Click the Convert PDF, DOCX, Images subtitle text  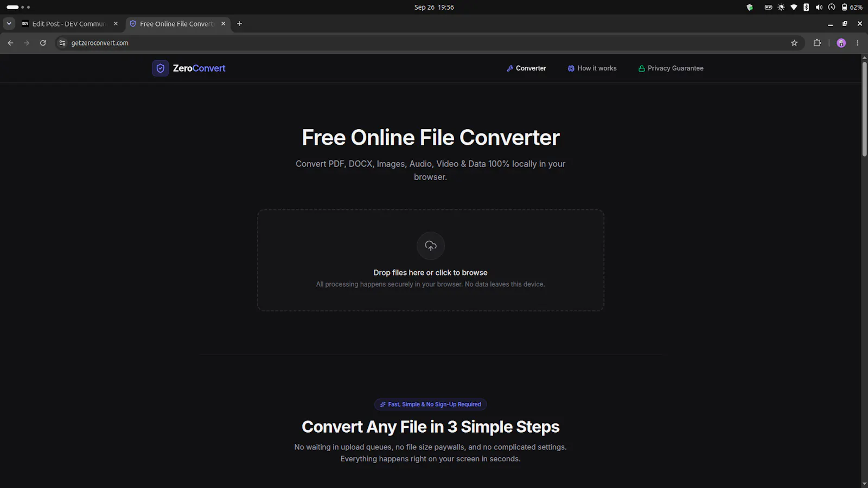431,170
